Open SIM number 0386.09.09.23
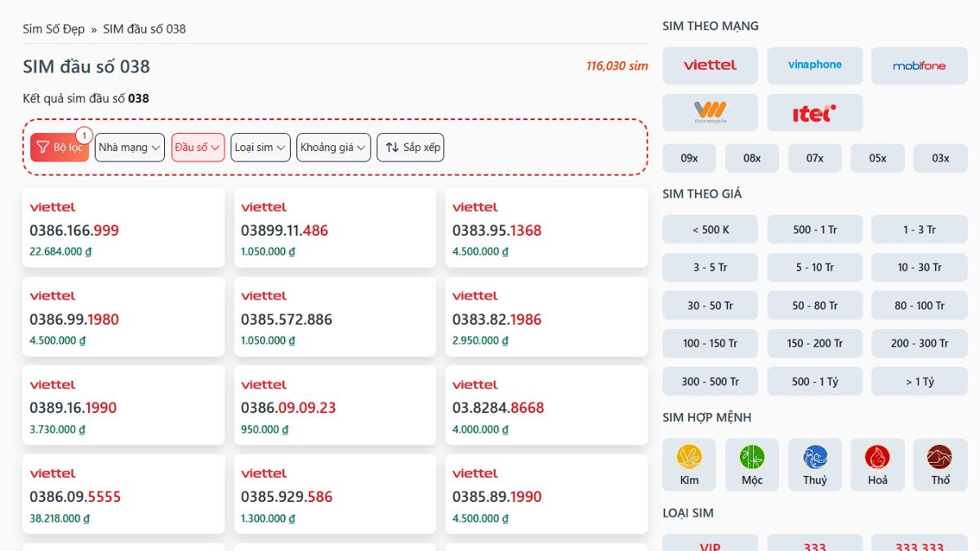This screenshot has width=980, height=551. pyautogui.click(x=288, y=407)
